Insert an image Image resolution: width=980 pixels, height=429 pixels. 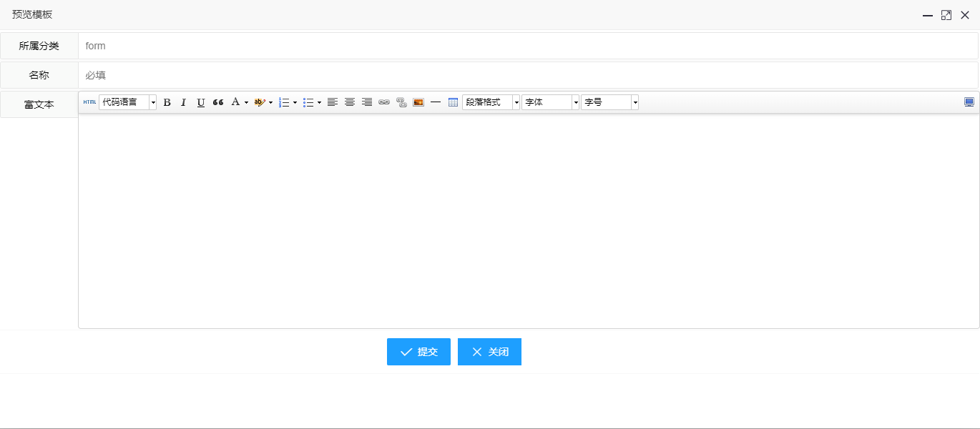(x=418, y=102)
